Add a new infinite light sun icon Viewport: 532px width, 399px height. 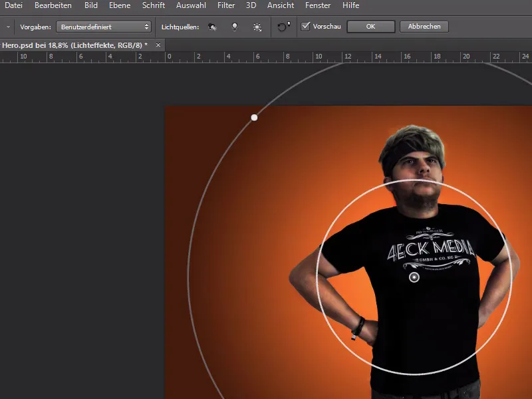tap(257, 27)
